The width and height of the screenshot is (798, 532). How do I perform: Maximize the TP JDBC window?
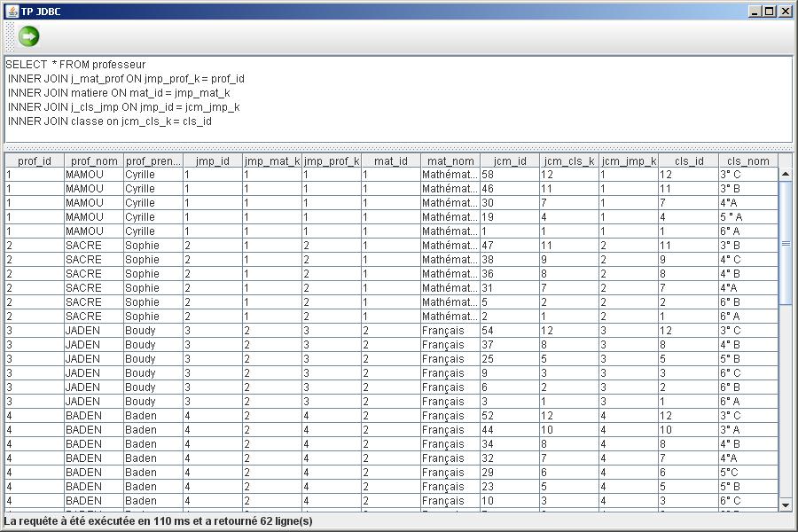pyautogui.click(x=770, y=12)
